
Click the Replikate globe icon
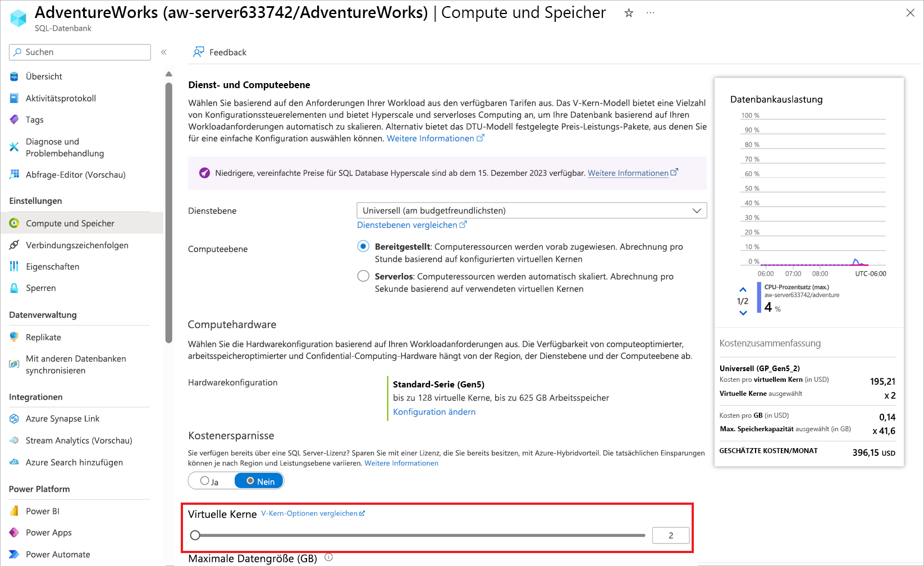click(x=14, y=337)
